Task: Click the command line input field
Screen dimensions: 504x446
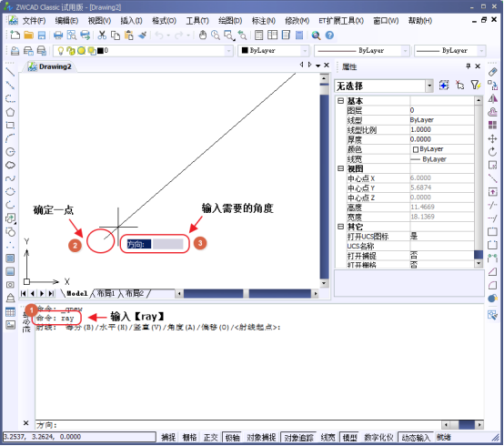Action: (237, 425)
